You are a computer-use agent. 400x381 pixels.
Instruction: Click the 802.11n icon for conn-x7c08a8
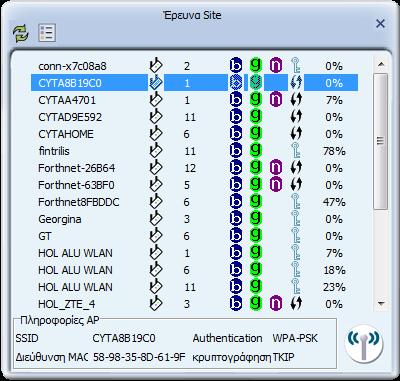click(276, 66)
